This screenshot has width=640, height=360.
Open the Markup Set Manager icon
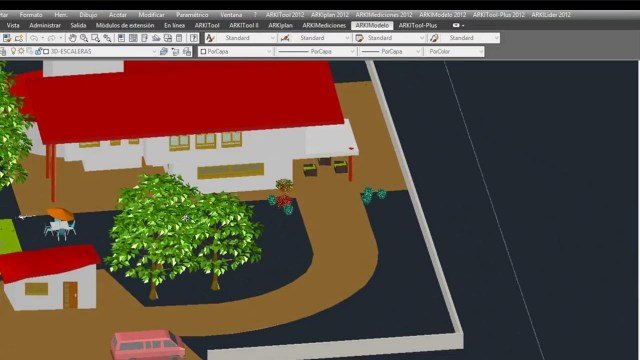[167, 38]
